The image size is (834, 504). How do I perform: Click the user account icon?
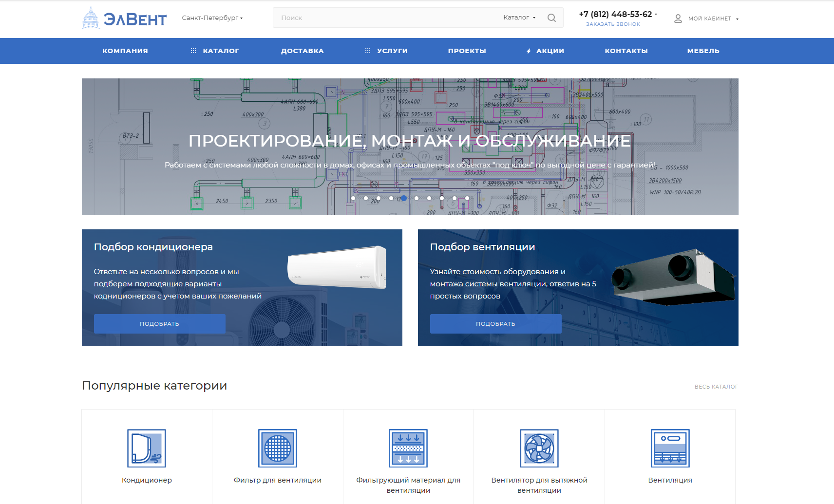[678, 19]
